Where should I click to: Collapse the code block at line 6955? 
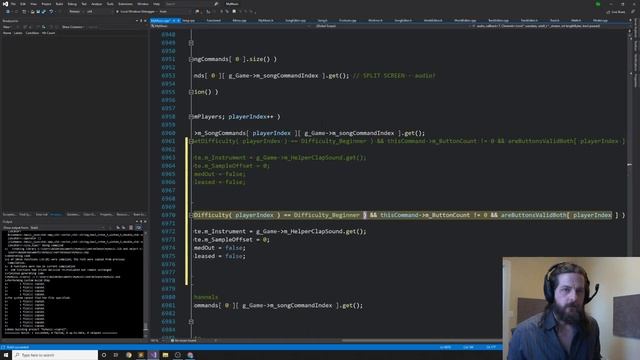click(x=191, y=92)
